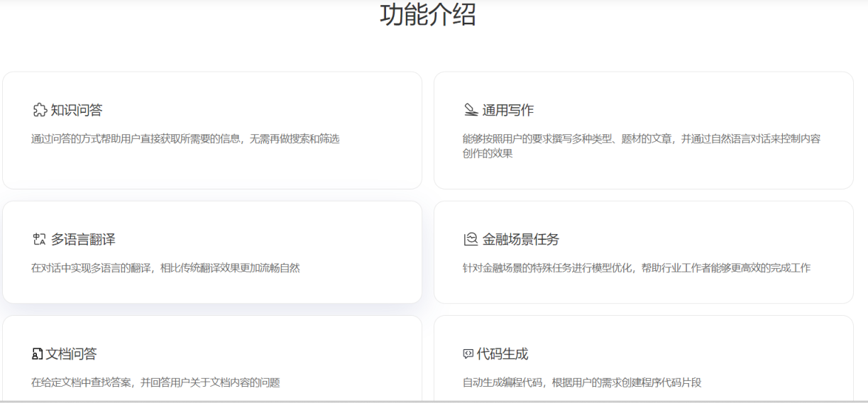This screenshot has width=868, height=403.
Task: Click the description text under 代码生成
Action: click(582, 382)
